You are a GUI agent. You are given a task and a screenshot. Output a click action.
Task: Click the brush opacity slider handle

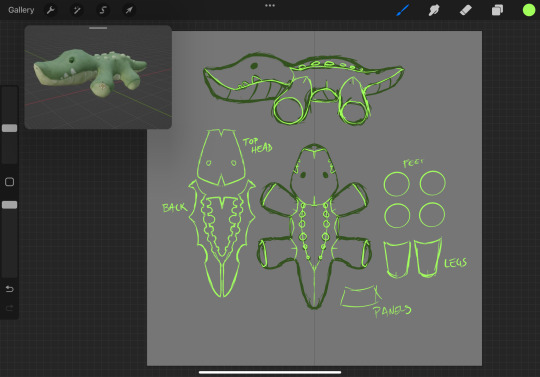point(10,205)
